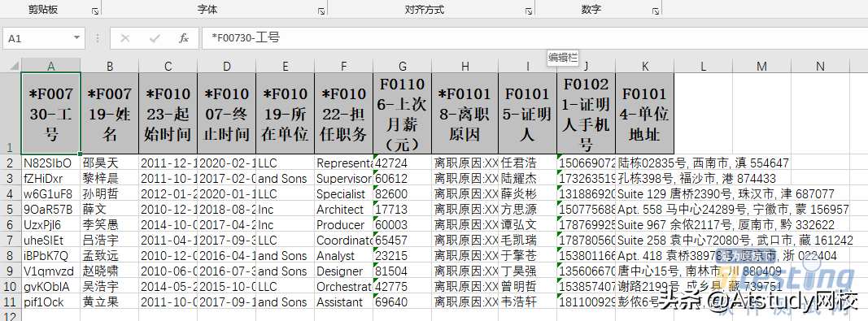
Task: Click salary cell 69640
Action: pyautogui.click(x=403, y=302)
